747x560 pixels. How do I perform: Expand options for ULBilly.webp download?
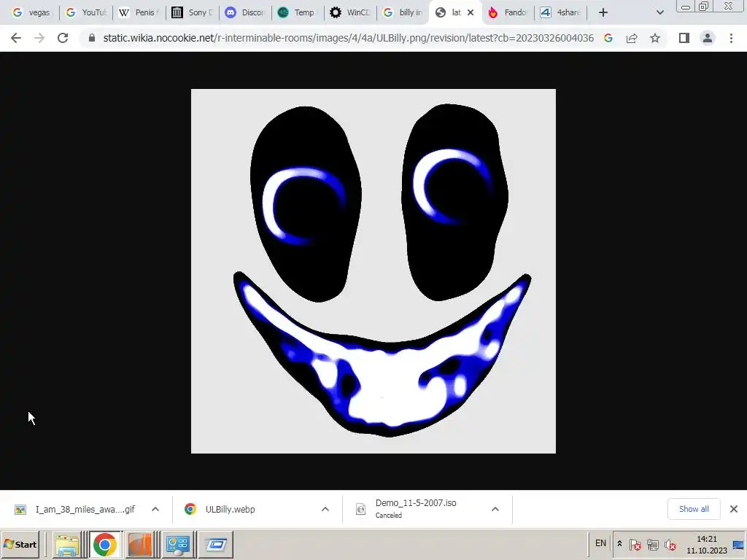click(325, 509)
